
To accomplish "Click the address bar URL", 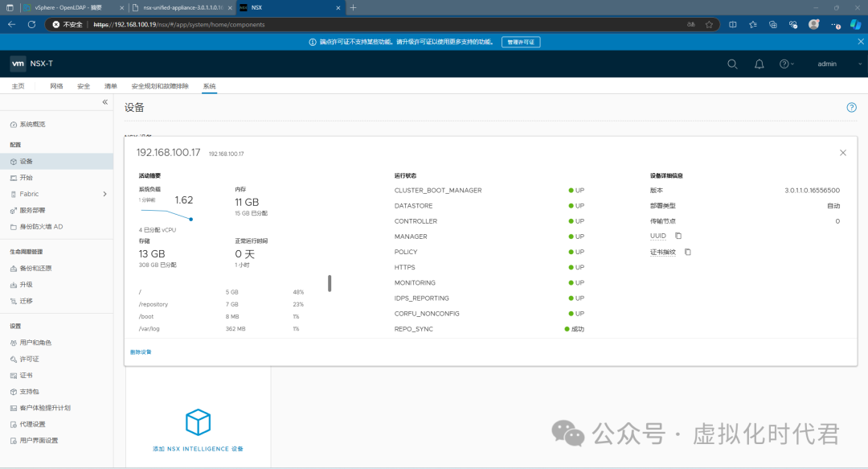I will coord(178,24).
